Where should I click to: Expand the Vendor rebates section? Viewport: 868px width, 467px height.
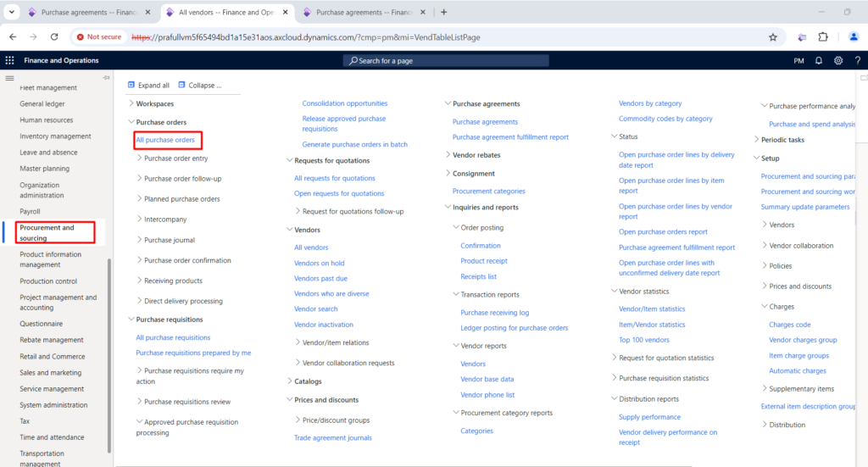click(x=448, y=154)
